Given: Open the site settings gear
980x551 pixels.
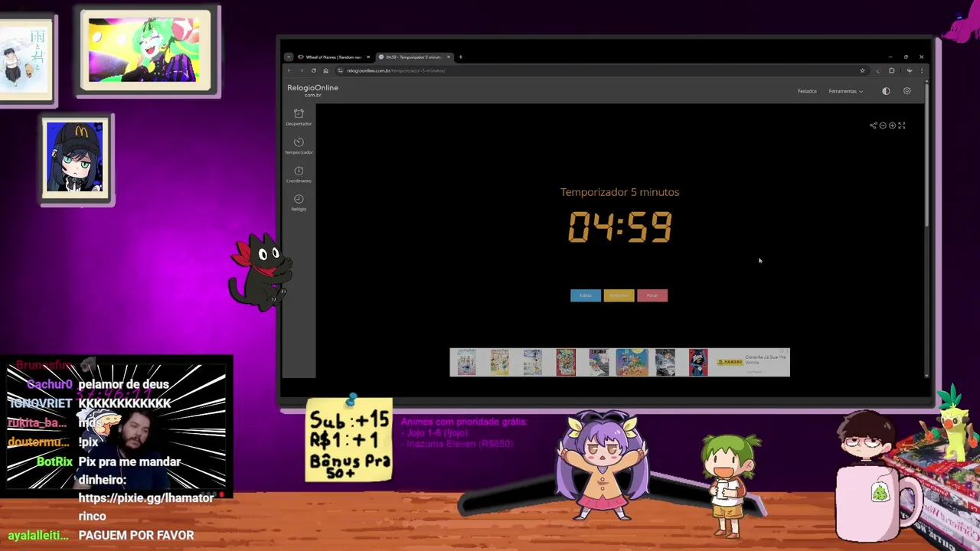Looking at the screenshot, I should [x=907, y=91].
